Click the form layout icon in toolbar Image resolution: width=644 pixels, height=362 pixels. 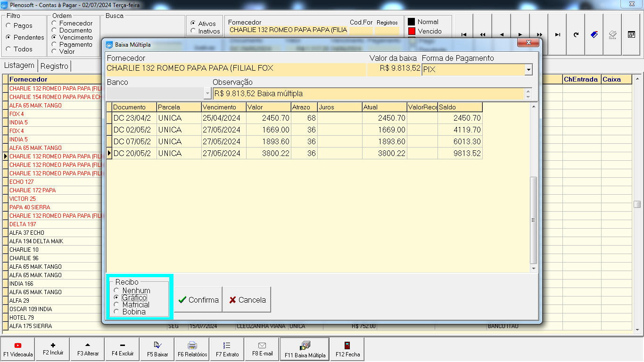point(631,34)
